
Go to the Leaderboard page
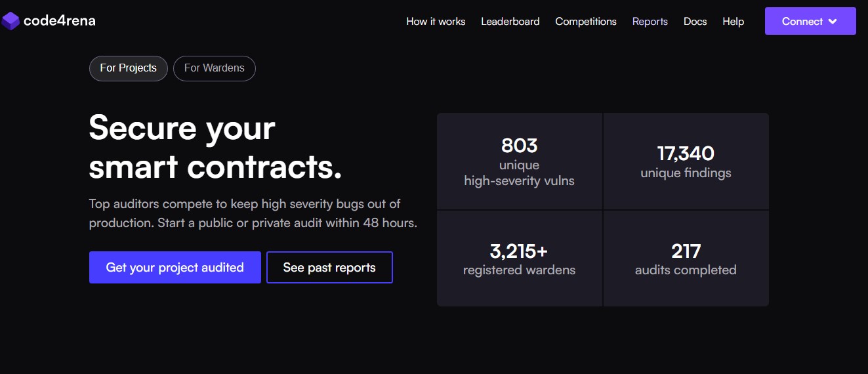point(510,22)
